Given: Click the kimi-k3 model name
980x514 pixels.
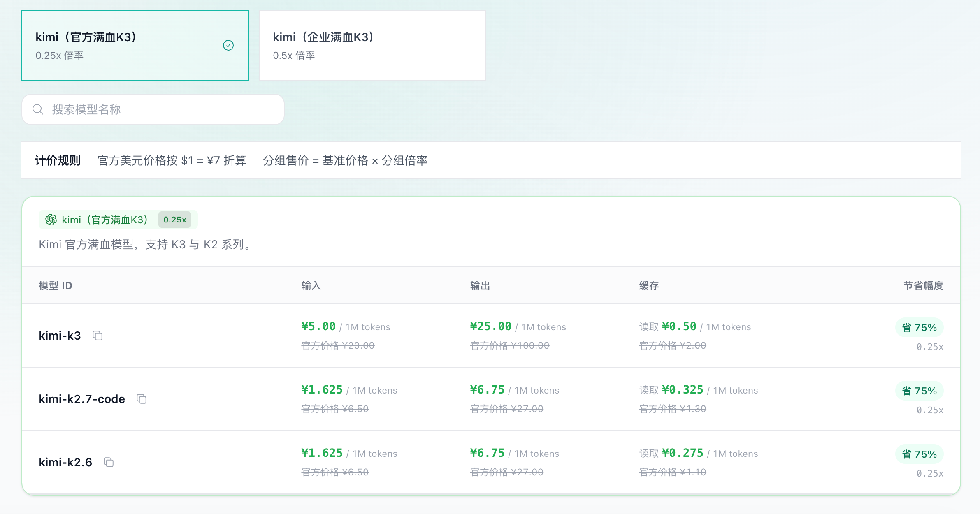Looking at the screenshot, I should 60,336.
